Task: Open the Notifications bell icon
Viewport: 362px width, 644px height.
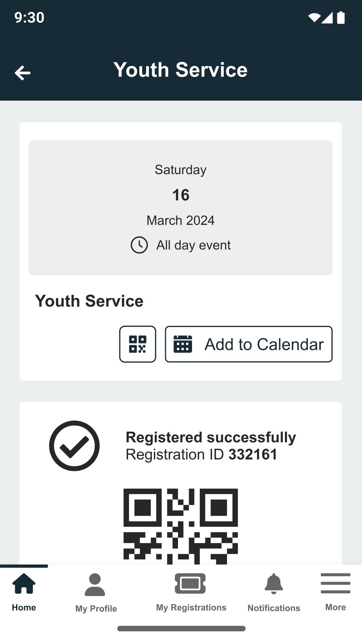Action: 274,584
